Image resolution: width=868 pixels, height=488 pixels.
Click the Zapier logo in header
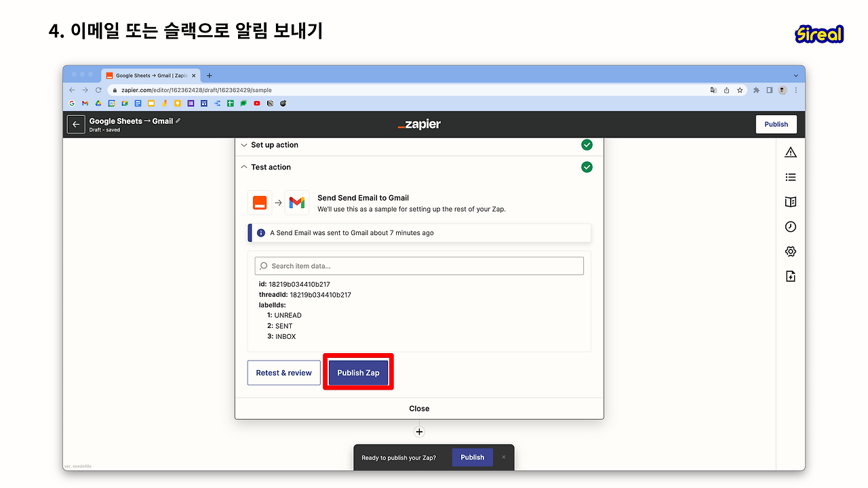pyautogui.click(x=419, y=125)
